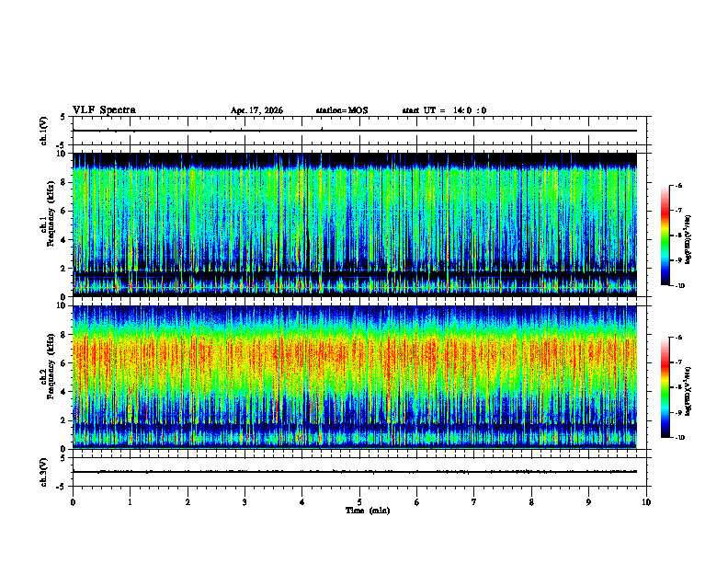
Task: Click the "VLF Spectra" title text
Action: click(x=104, y=110)
